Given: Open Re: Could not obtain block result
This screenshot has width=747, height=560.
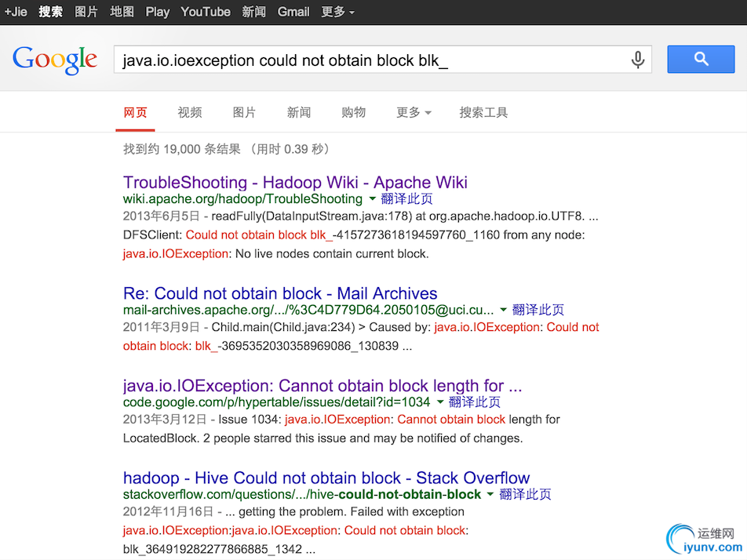Looking at the screenshot, I should (x=280, y=293).
